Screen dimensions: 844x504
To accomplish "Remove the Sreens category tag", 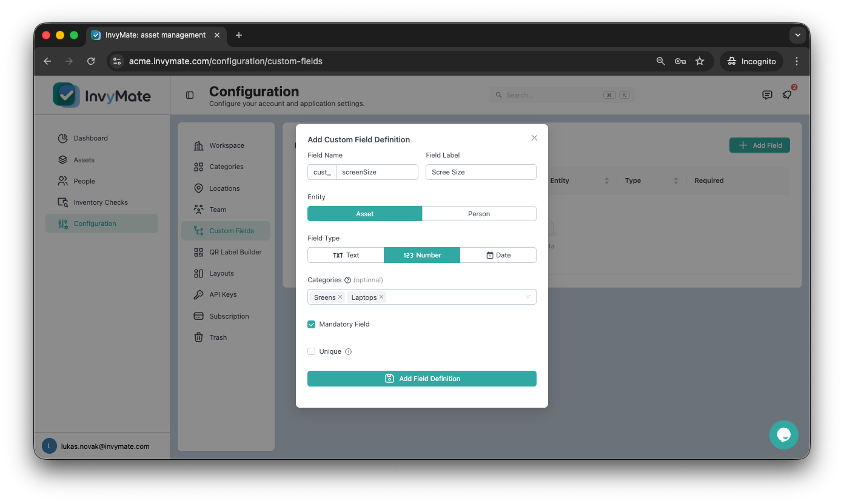I will (x=340, y=297).
